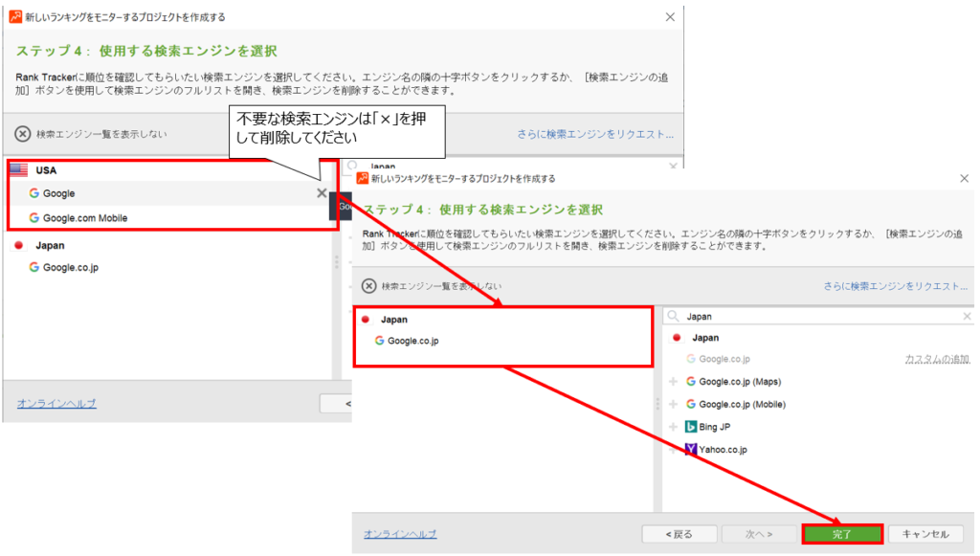The height and width of the screenshot is (556, 980).
Task: Click Japan header in available engines list
Action: coord(696,338)
